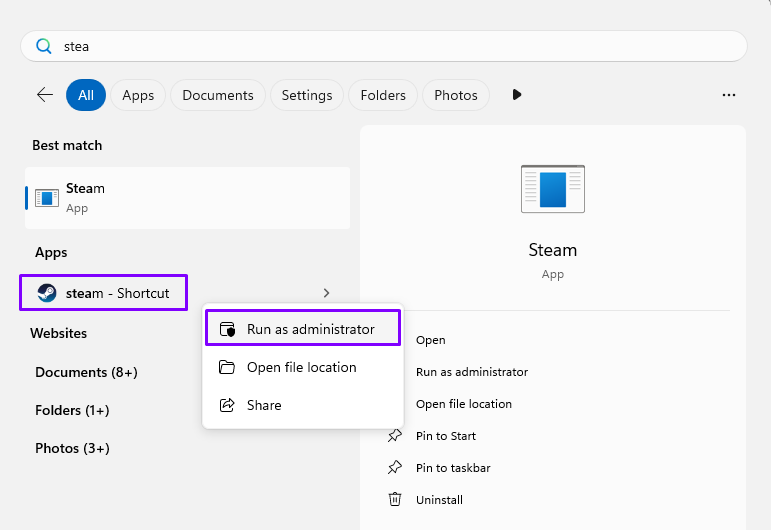Click the pin icon beside Pin to taskbar
This screenshot has width=771, height=530.
pos(395,467)
